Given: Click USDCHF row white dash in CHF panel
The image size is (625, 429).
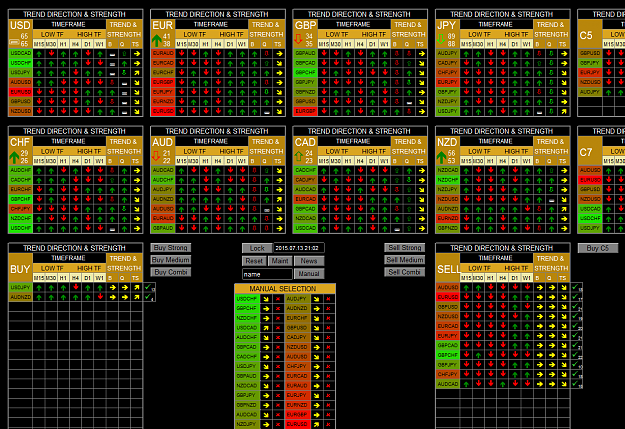Looking at the screenshot, I should [x=112, y=229].
